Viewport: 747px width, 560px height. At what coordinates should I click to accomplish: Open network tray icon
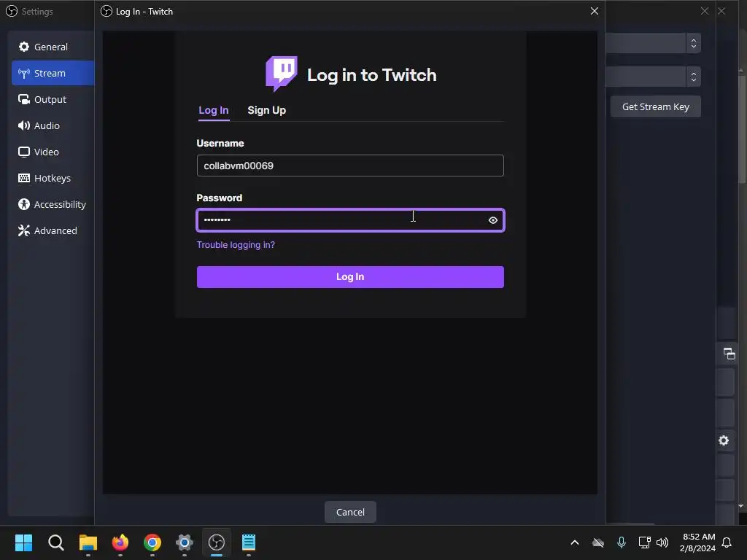point(644,542)
